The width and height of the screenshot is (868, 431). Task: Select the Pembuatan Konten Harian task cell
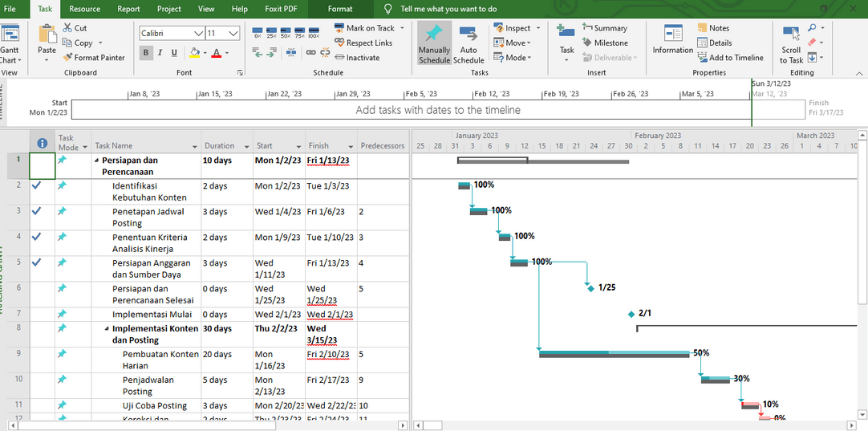pos(146,360)
